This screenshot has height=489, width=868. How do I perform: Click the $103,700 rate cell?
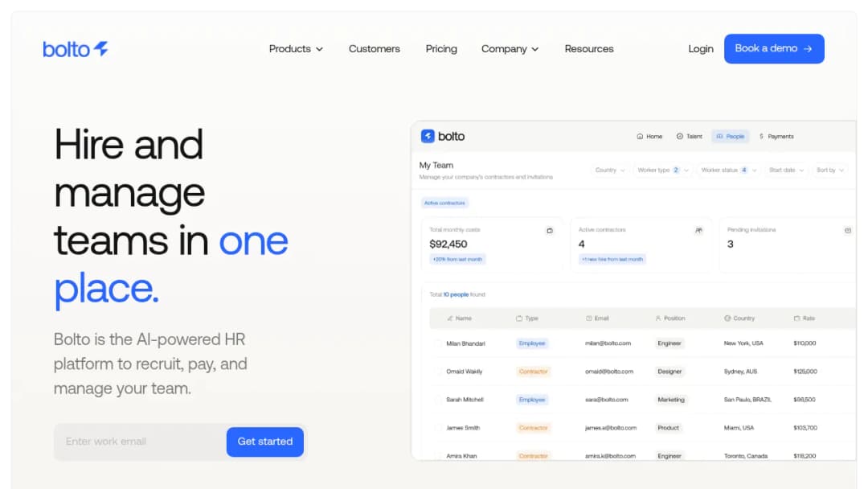click(805, 428)
